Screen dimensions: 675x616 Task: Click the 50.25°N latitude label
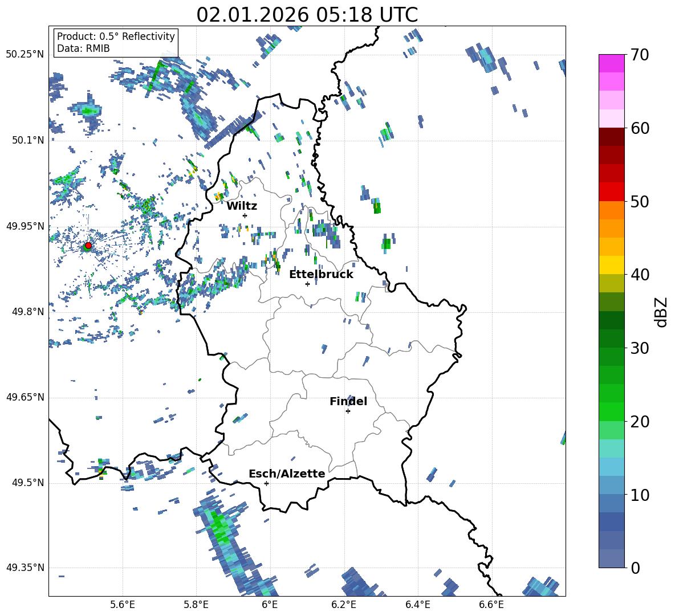click(25, 55)
